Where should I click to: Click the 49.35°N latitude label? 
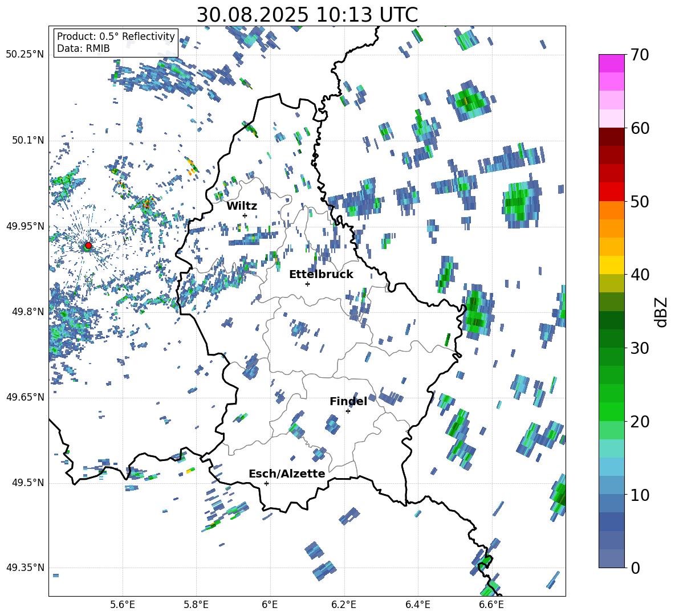(25, 568)
